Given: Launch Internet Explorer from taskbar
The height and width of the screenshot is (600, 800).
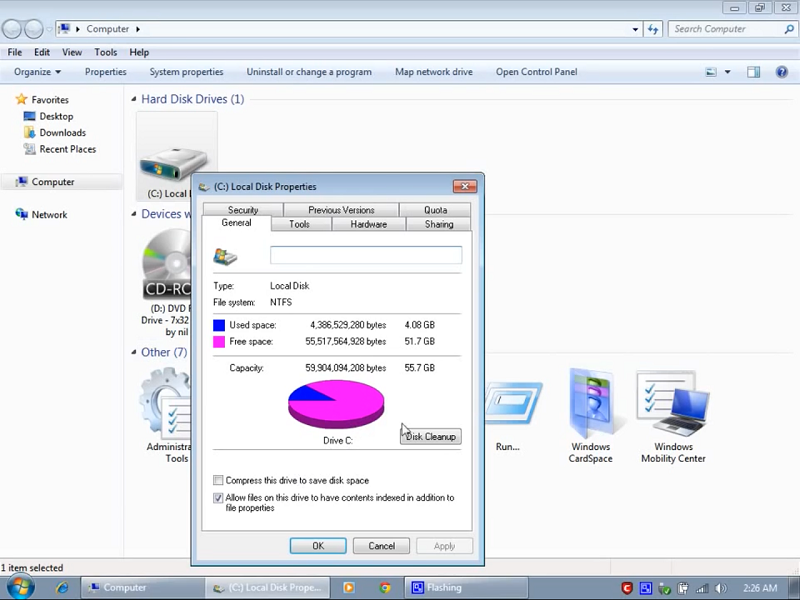Looking at the screenshot, I should [x=62, y=588].
